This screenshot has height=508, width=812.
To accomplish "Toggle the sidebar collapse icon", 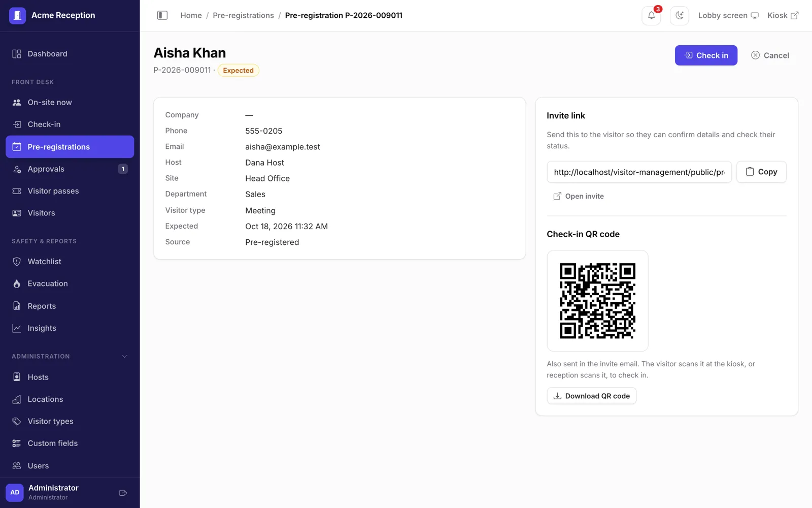I will pos(162,15).
